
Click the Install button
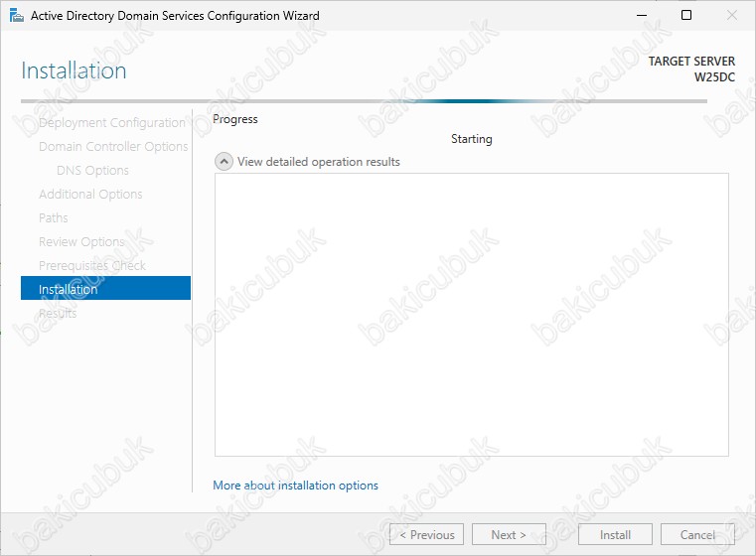[615, 534]
